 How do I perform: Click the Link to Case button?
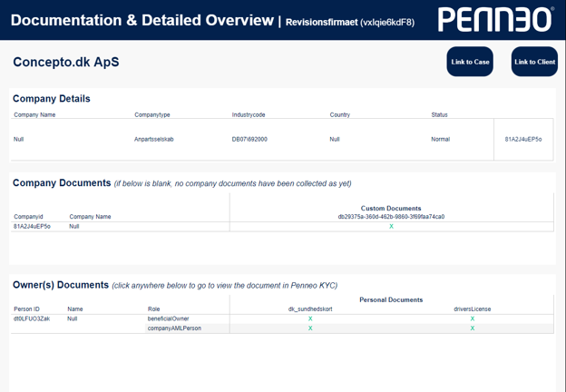click(x=470, y=62)
